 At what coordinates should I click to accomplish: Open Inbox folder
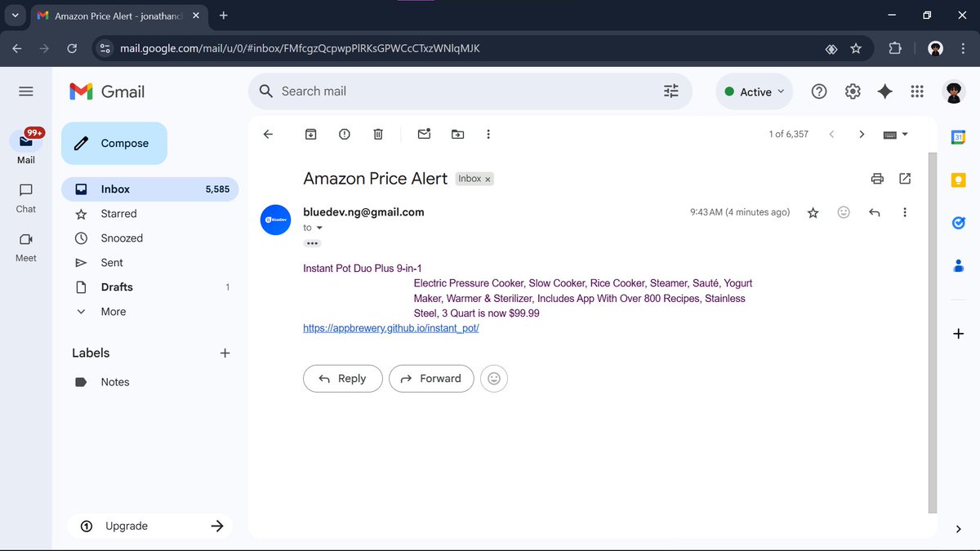point(150,189)
